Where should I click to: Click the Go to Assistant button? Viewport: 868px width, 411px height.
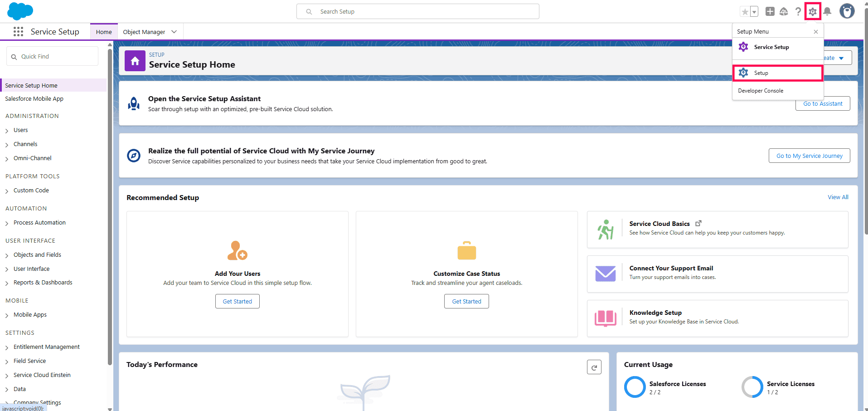click(x=822, y=103)
